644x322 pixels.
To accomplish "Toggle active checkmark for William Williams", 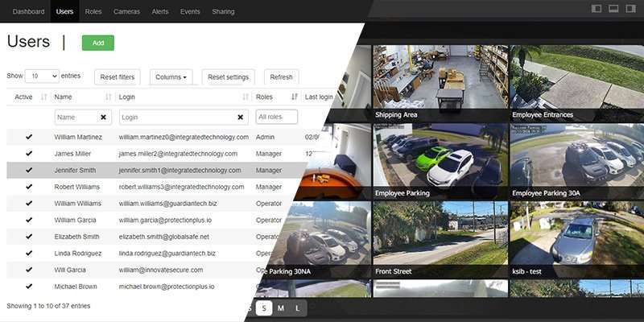I will [29, 204].
